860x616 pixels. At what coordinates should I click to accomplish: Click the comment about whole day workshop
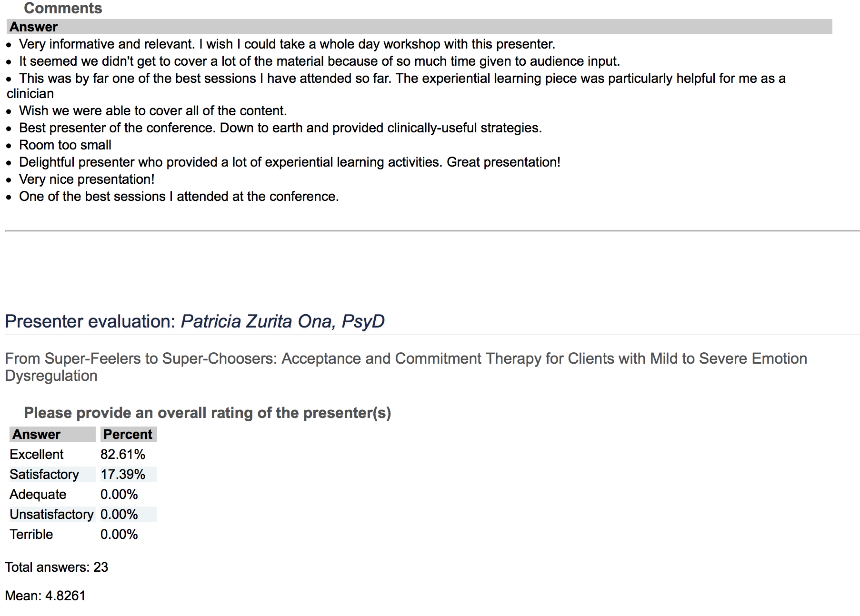tap(287, 44)
